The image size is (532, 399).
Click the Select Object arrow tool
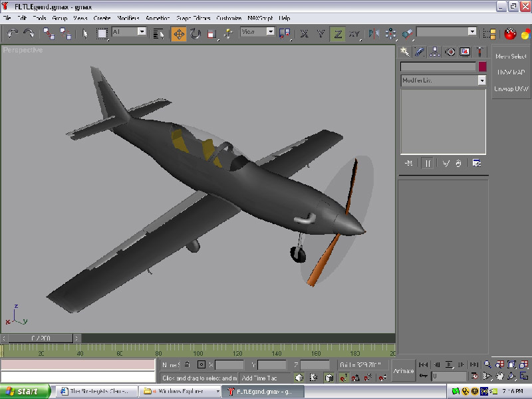[85, 33]
